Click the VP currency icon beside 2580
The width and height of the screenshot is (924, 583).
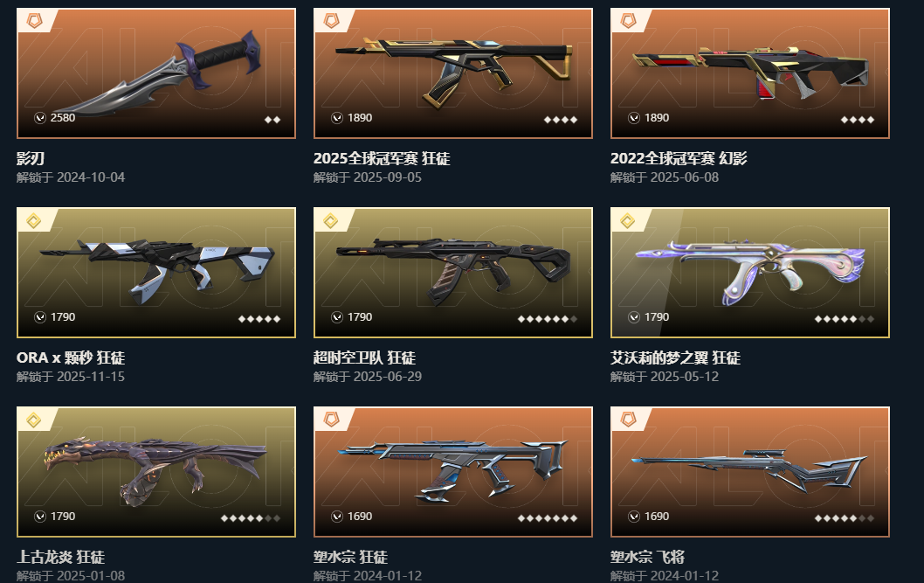40,118
